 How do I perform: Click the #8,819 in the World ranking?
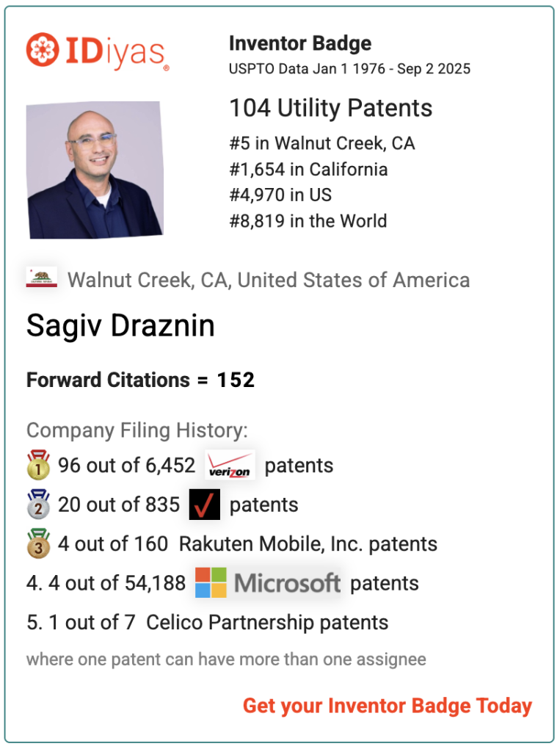coord(308,221)
